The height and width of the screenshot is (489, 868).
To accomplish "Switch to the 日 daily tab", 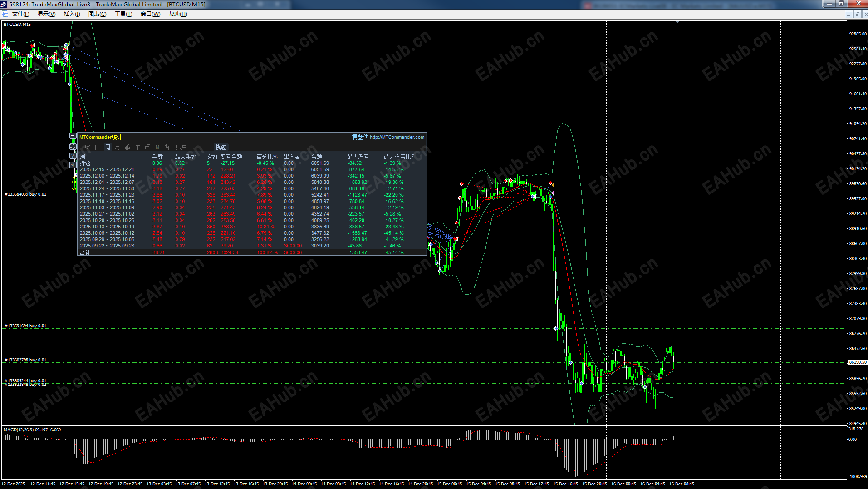I will click(x=97, y=147).
